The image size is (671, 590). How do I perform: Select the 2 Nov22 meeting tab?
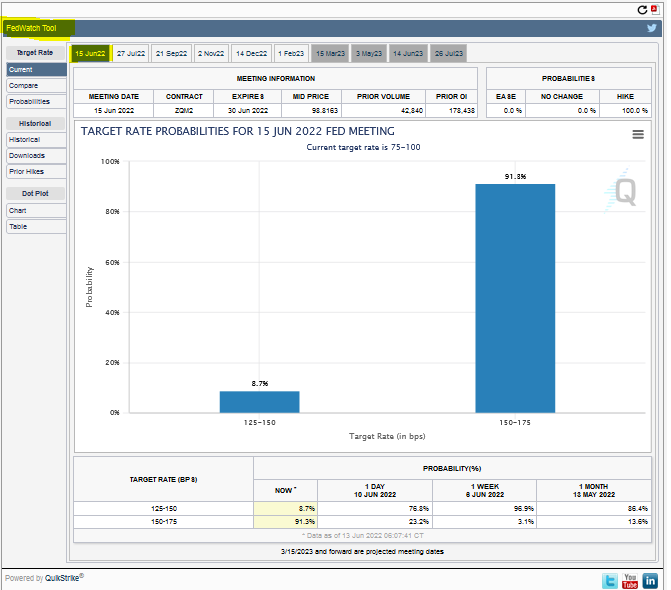pyautogui.click(x=211, y=53)
